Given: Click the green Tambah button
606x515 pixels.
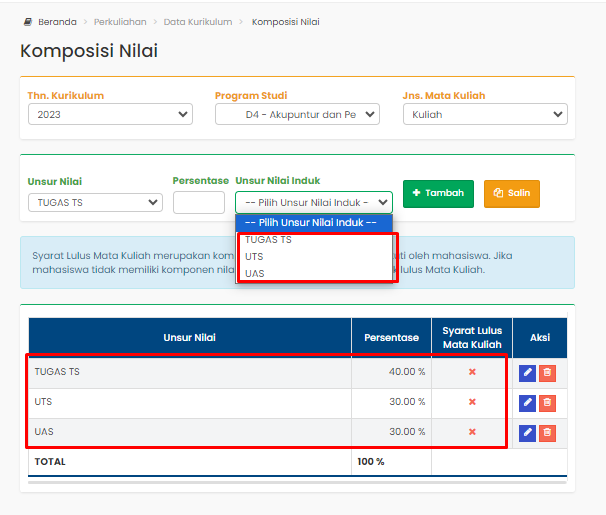Looking at the screenshot, I should coord(438,194).
